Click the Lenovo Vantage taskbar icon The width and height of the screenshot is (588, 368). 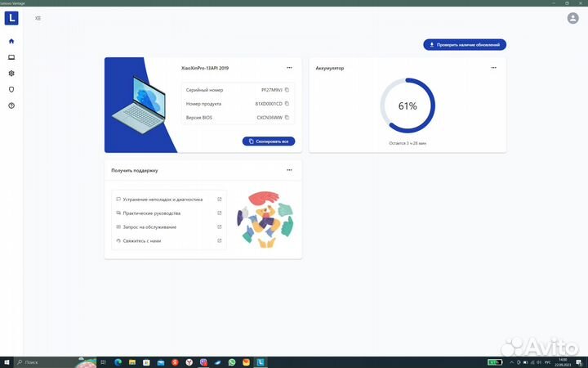tap(261, 362)
